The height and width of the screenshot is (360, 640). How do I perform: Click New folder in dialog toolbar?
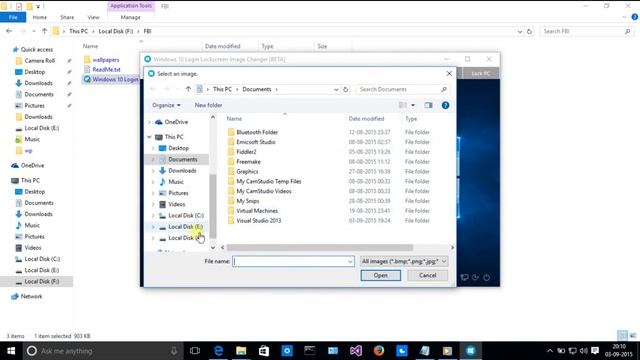(x=208, y=105)
